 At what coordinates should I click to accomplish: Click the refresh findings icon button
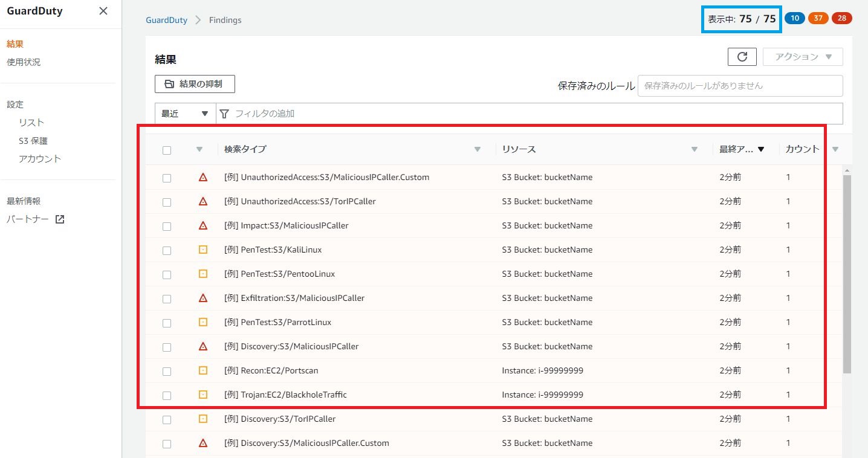(742, 57)
